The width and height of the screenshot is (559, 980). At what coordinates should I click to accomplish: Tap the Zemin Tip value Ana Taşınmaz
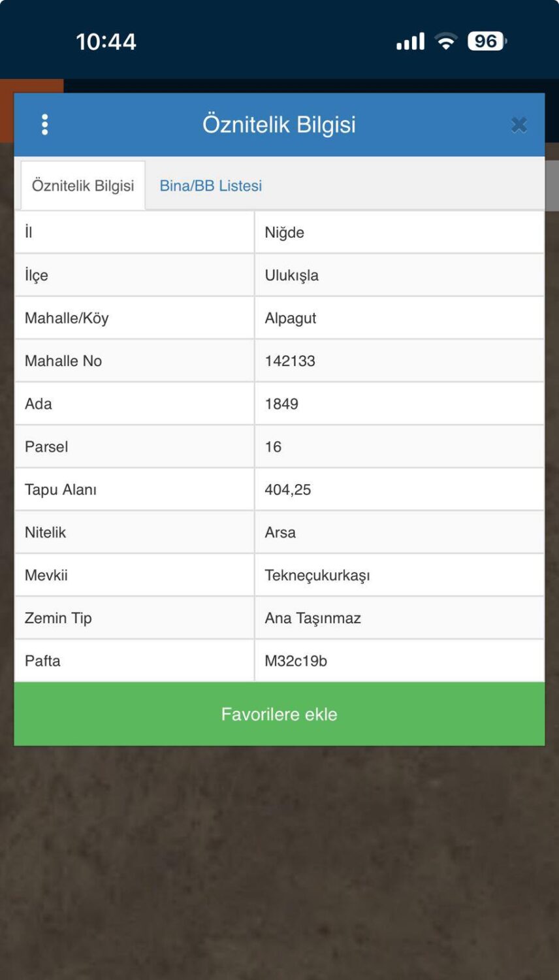(x=312, y=618)
